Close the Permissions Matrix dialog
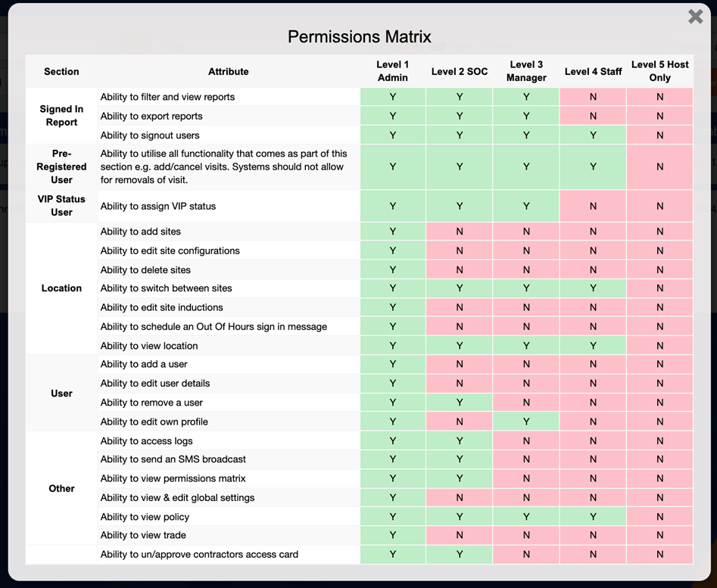Screen dimensions: 717x588 pos(695,17)
